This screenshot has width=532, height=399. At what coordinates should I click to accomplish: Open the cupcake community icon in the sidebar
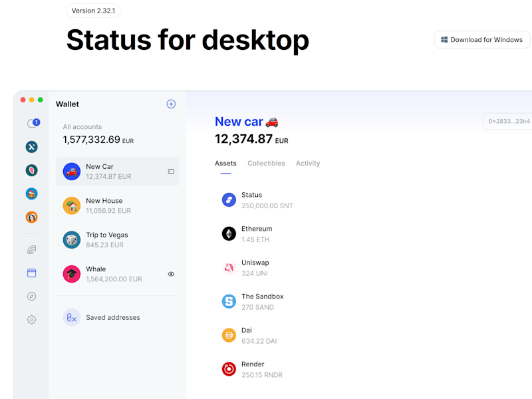(x=31, y=194)
